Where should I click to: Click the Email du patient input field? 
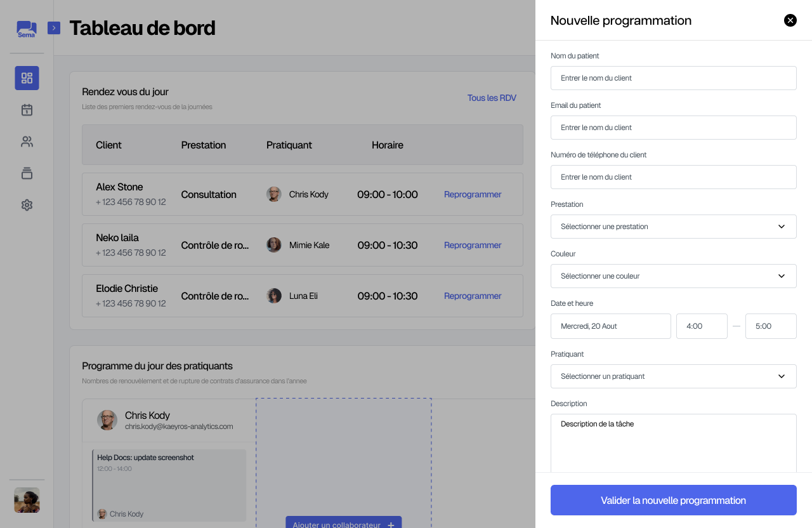click(x=673, y=128)
